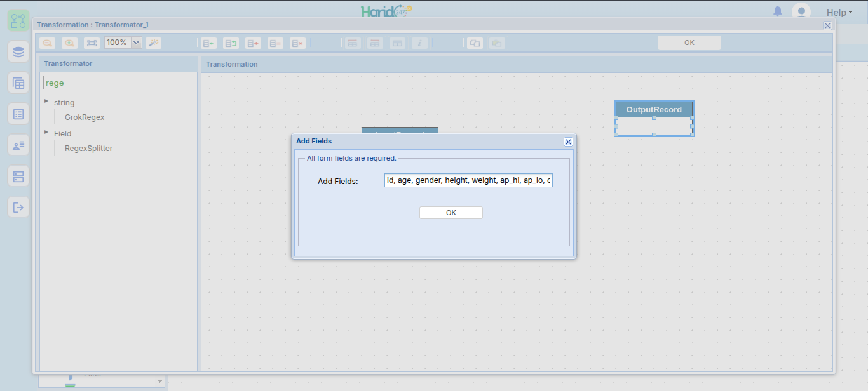Open the Help menu

tap(839, 13)
